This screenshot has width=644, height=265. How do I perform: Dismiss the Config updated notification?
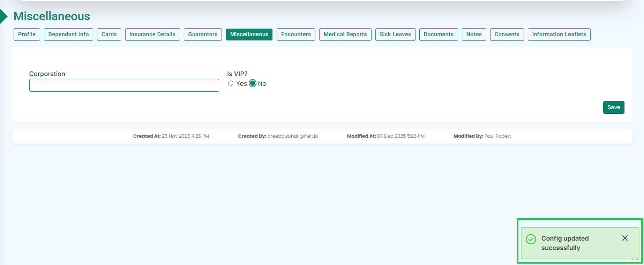(625, 238)
